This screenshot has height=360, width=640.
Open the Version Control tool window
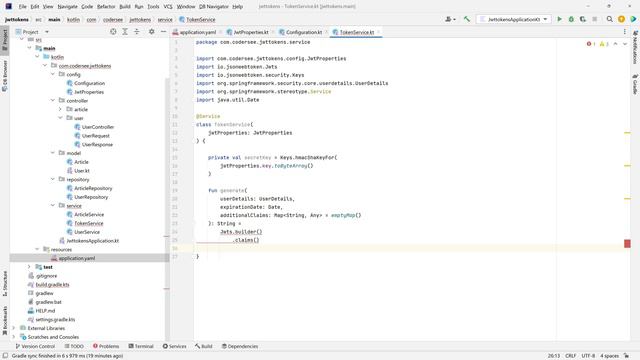(35, 346)
